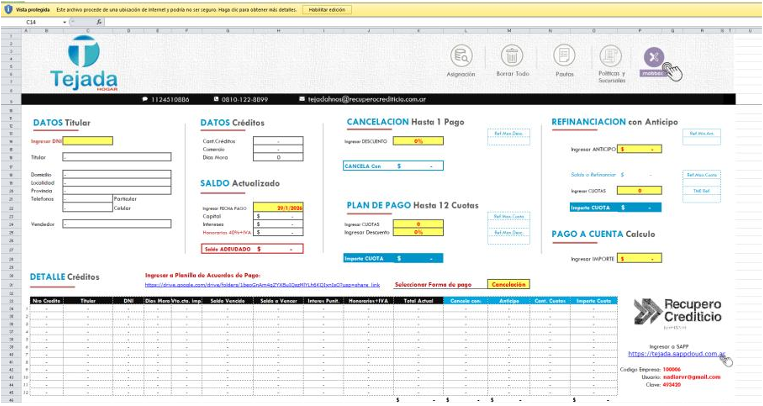Image resolution: width=763 pixels, height=406 pixels.
Task: Click the Borrar Todo trash icon
Action: 512,56
